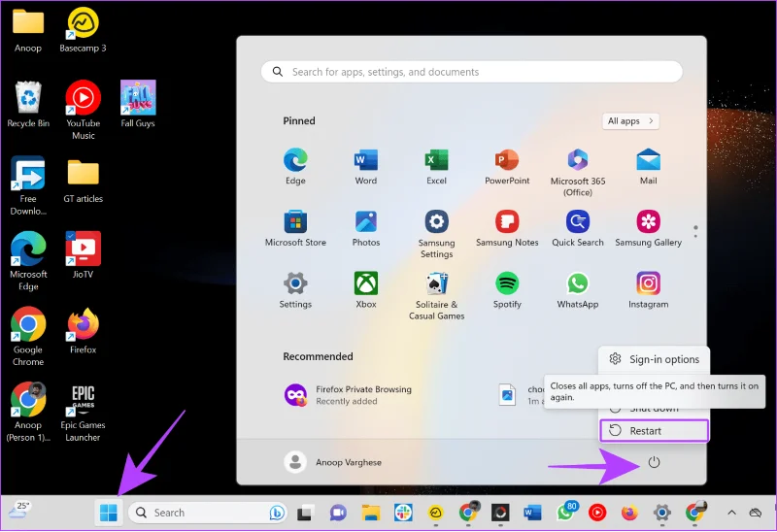Launch Word from the pinned section

366,166
